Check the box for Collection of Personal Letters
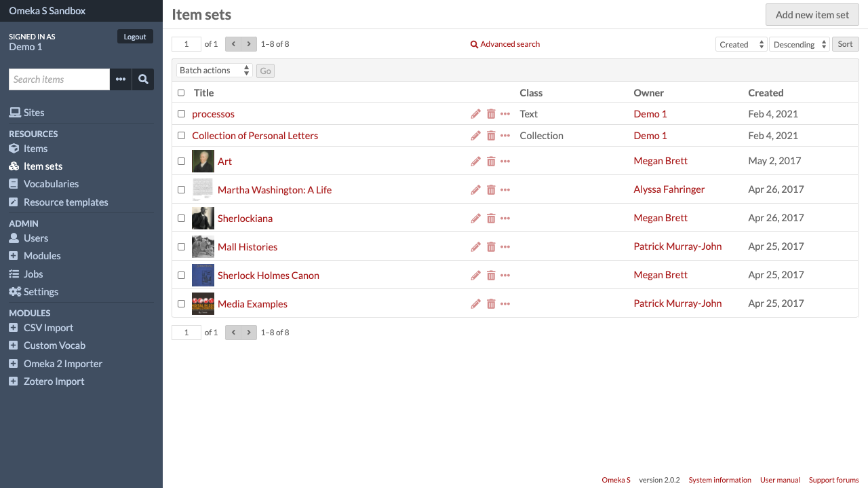Image resolution: width=868 pixels, height=488 pixels. click(x=181, y=136)
